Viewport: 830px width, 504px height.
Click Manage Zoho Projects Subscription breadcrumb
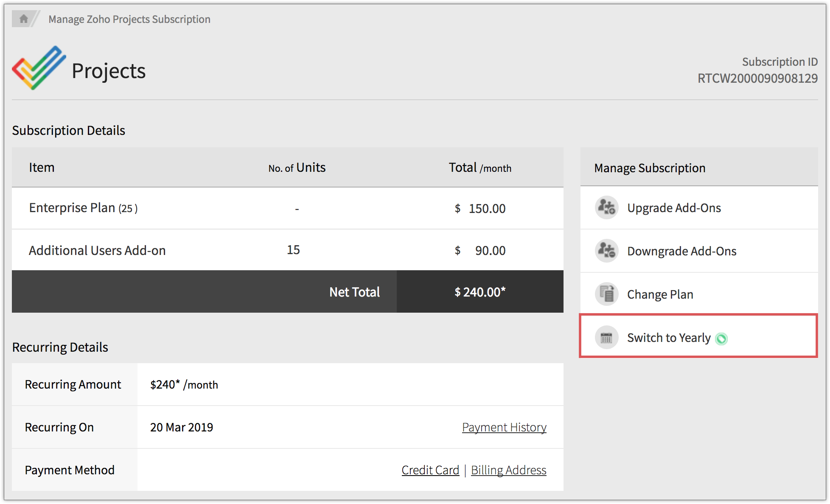(x=129, y=19)
